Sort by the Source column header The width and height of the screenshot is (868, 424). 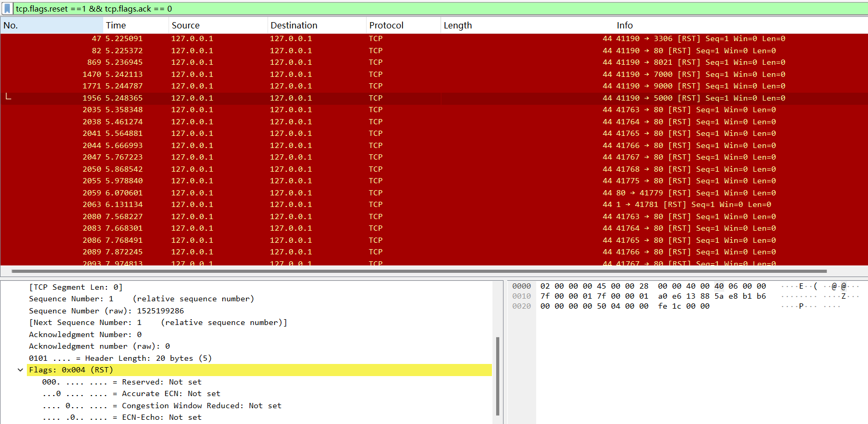point(218,25)
